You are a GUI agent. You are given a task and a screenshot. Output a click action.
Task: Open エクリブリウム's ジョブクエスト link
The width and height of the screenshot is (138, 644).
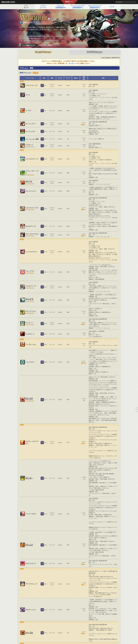[x=30, y=313]
